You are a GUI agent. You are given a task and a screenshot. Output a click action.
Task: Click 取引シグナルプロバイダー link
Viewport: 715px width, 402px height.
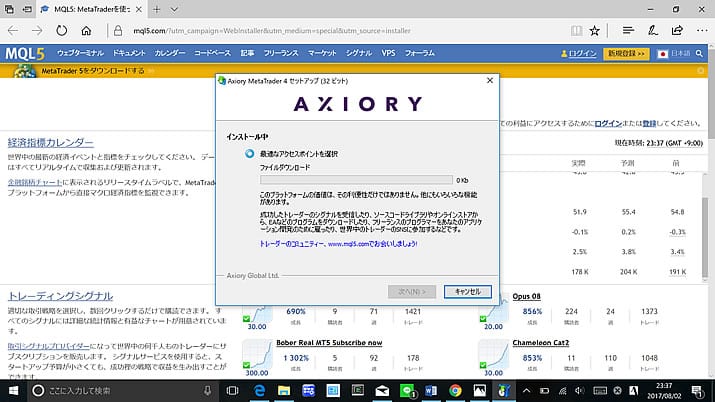click(48, 346)
